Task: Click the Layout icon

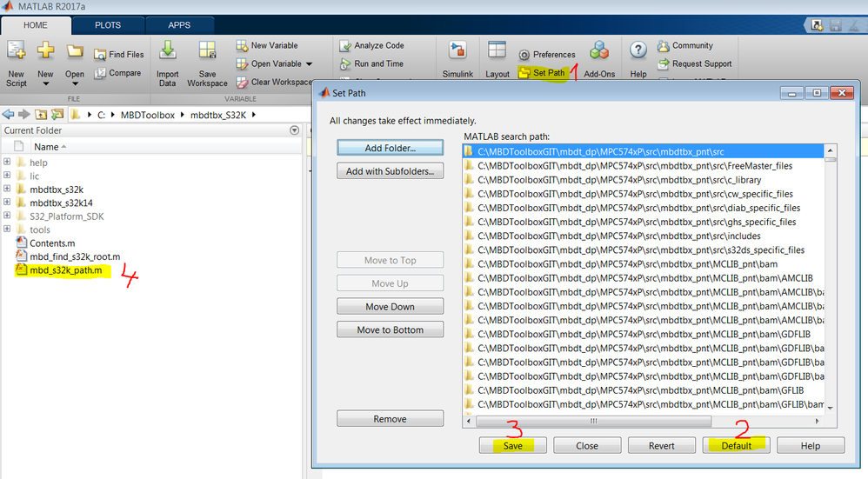Action: tap(497, 51)
